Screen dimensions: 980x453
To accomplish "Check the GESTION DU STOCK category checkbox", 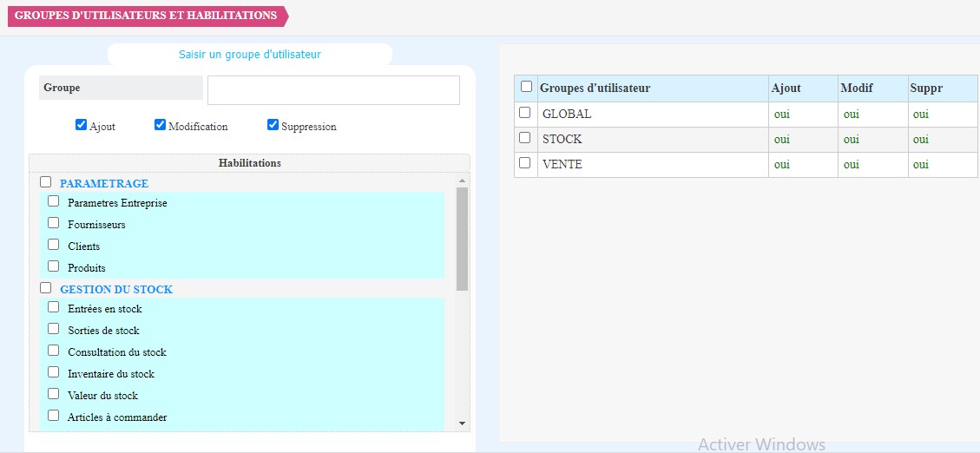I will click(x=46, y=288).
